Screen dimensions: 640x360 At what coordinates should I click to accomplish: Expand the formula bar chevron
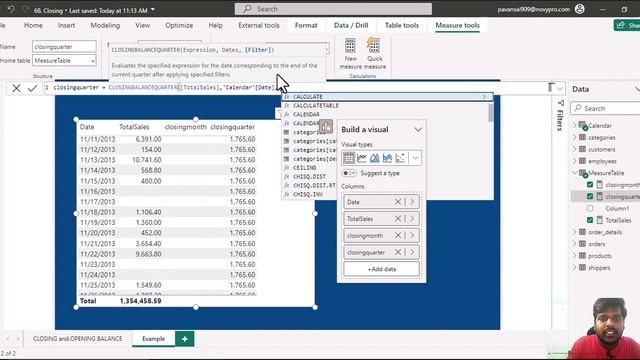[x=560, y=88]
